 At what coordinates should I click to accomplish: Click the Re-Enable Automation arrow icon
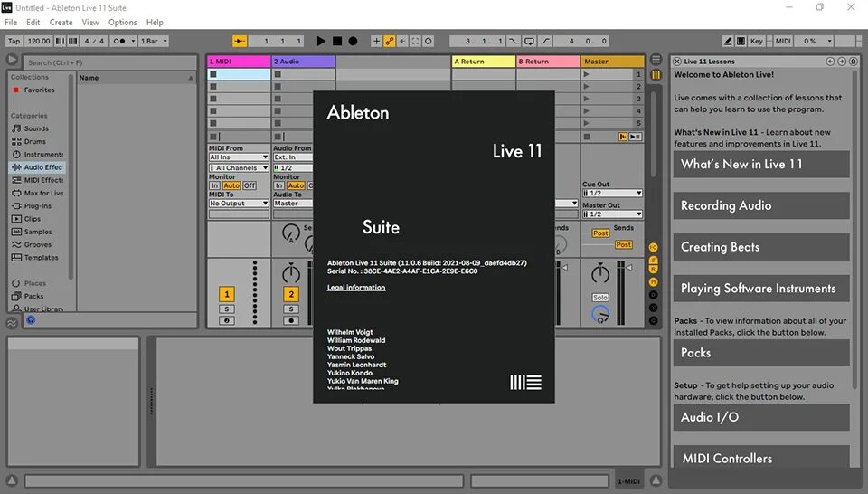[x=402, y=41]
